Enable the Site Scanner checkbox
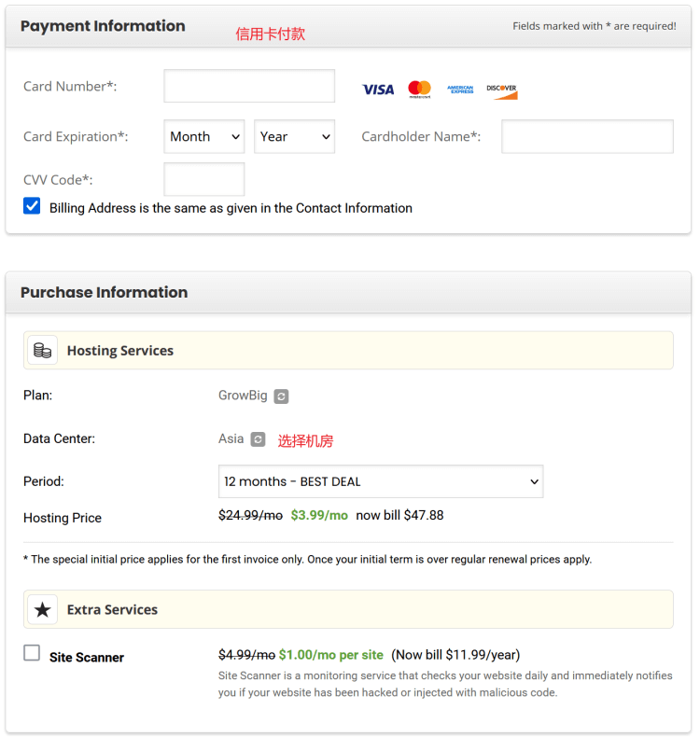This screenshot has width=700, height=737. pos(32,653)
